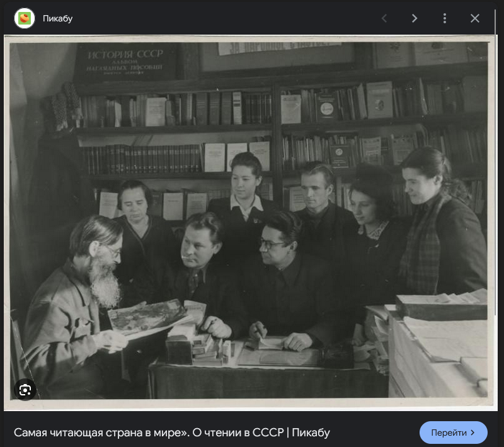Close the image preview panel
The image size is (504, 447).
tap(475, 18)
